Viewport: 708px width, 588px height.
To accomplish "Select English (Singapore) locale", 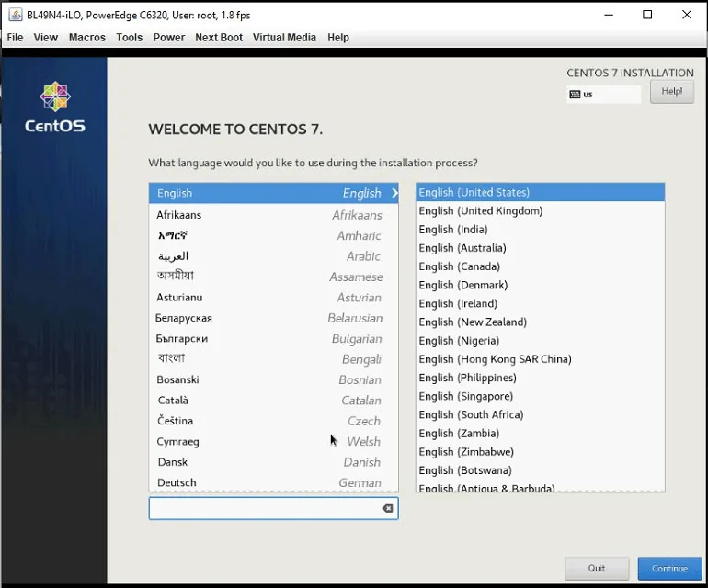I will click(540, 396).
